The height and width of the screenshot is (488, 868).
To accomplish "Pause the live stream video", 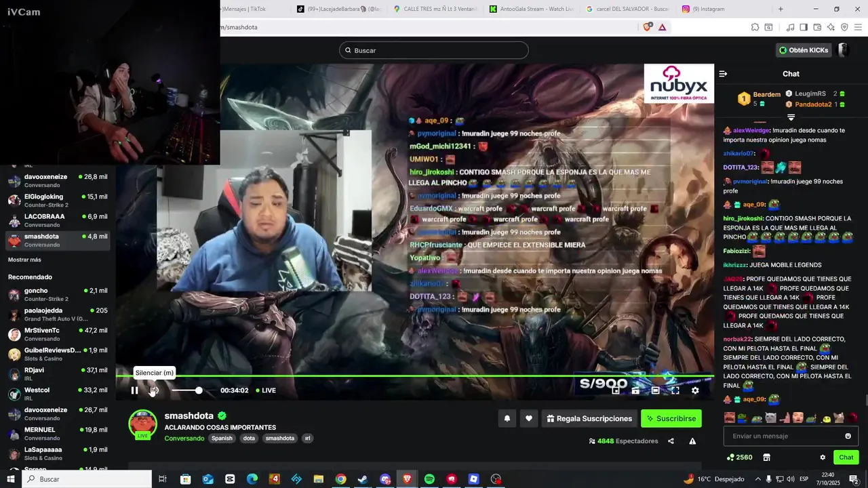I will coord(134,390).
